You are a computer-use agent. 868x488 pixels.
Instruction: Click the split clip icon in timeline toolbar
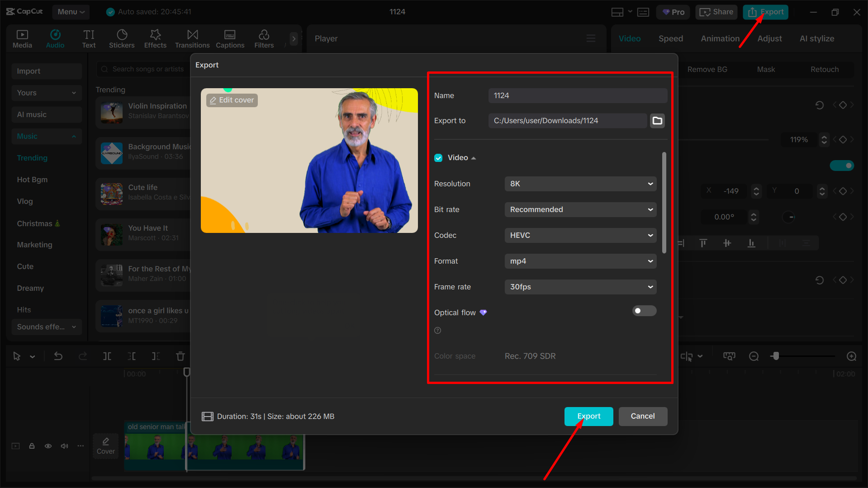pos(107,356)
